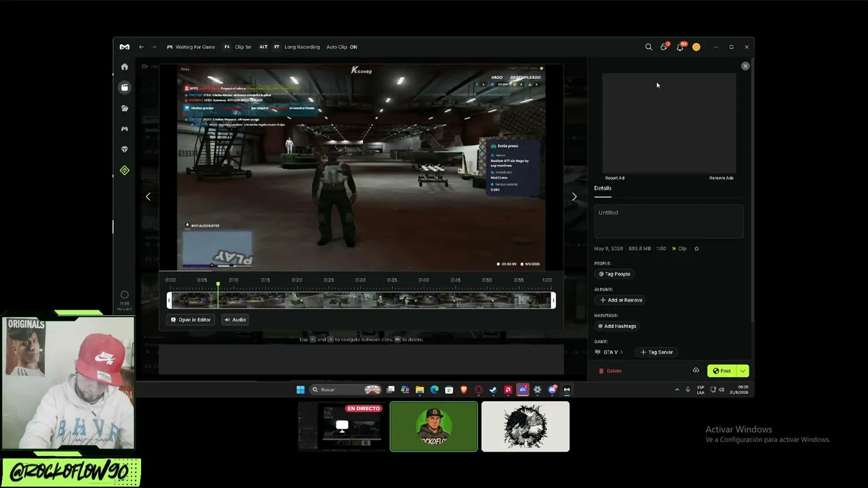Screen dimensions: 868x488
Task: Open the diamond premium sidebar icon
Action: click(x=124, y=149)
